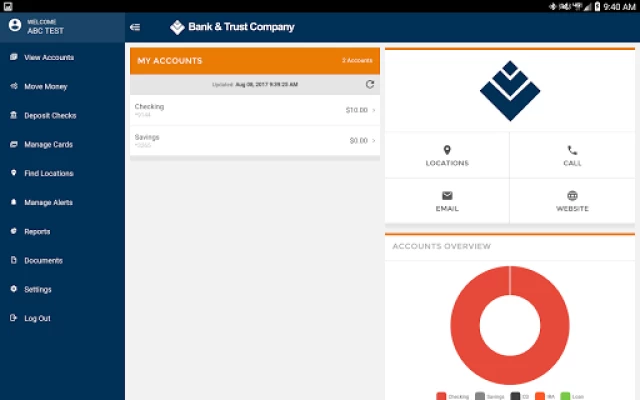This screenshot has width=640, height=400.
Task: Select the Checking red legend swatch
Action: [x=442, y=396]
